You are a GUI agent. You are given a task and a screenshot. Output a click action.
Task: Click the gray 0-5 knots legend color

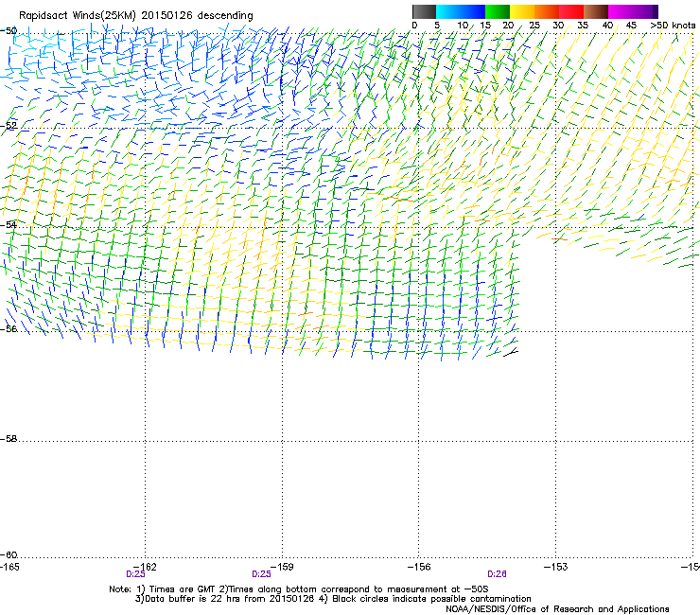(424, 11)
